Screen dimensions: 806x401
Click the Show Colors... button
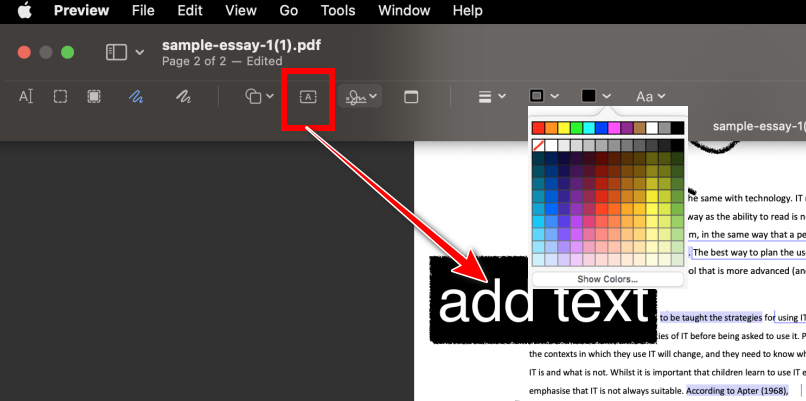click(608, 279)
